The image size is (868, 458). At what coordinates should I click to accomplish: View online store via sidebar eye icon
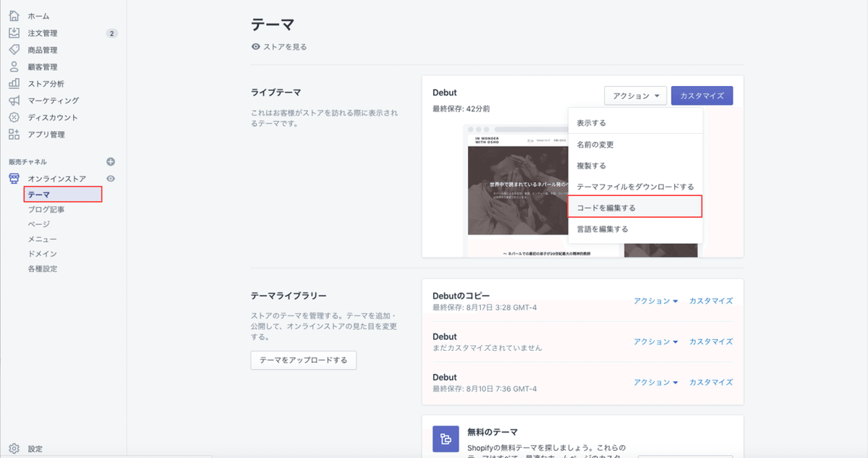point(111,179)
